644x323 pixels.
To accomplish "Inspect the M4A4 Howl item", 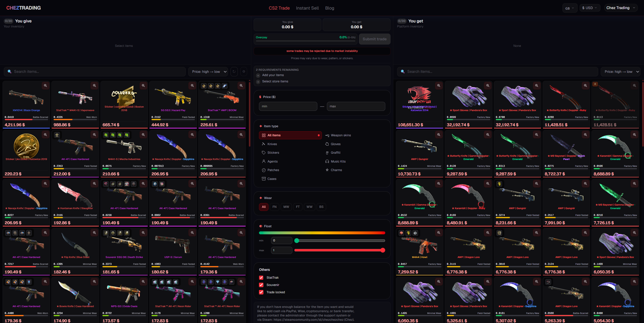I will point(439,233).
